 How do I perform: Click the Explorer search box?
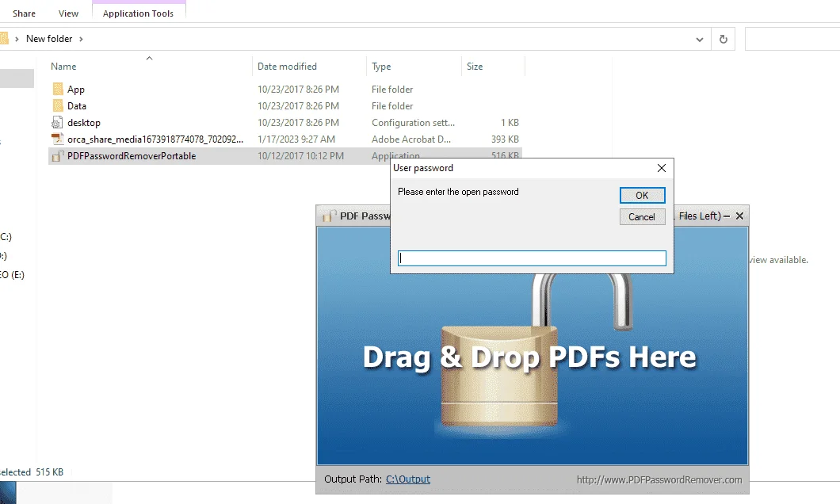pos(792,39)
